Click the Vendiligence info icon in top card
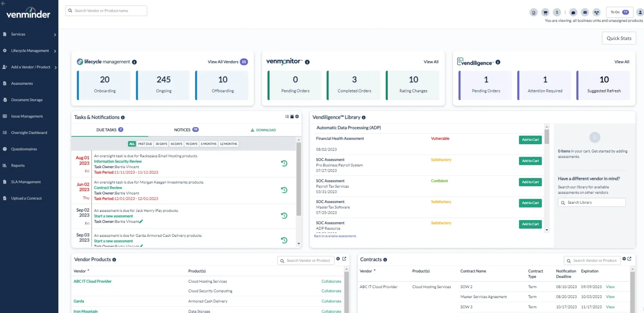 coord(498,62)
